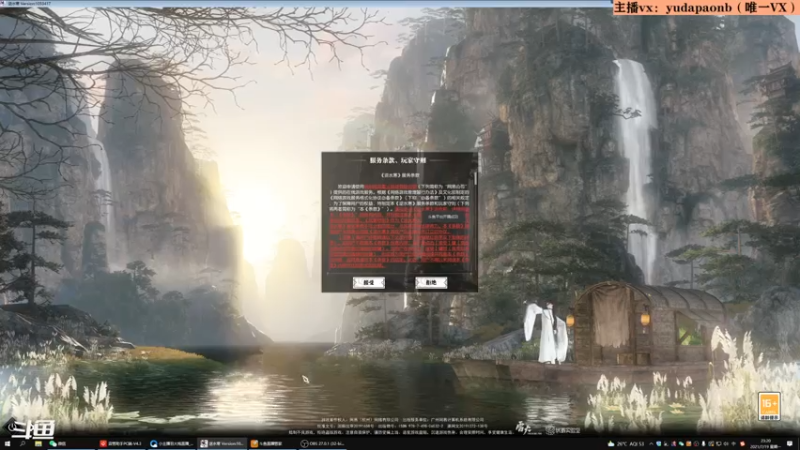Click the taskbar clock and date
Image resolution: width=800 pixels, height=450 pixels.
[x=765, y=444]
